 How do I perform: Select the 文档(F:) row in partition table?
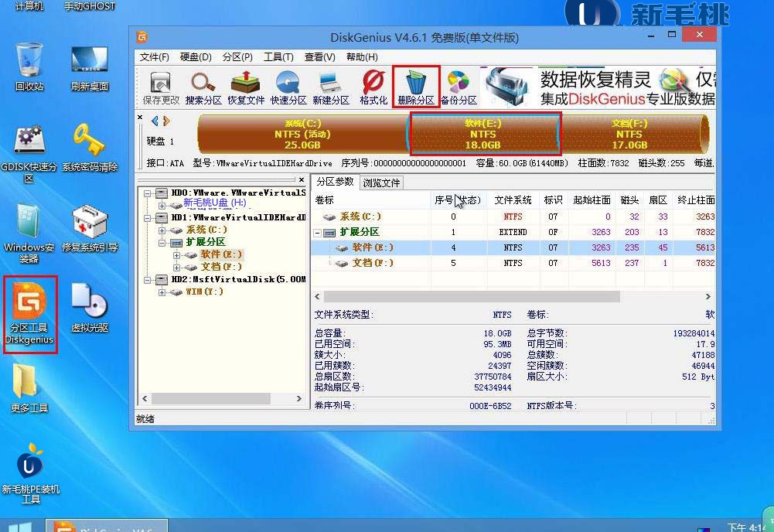513,263
